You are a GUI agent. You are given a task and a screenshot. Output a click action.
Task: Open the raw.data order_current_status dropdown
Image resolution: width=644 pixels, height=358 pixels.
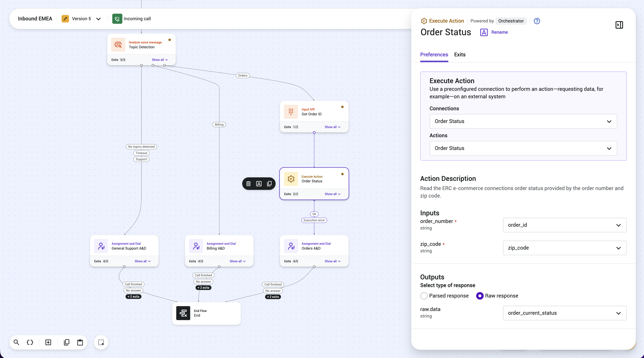(x=564, y=313)
